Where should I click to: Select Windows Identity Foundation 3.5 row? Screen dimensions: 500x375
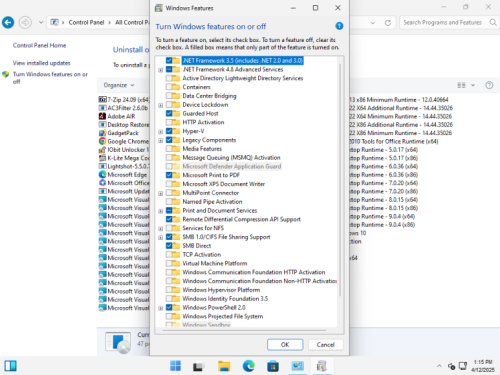[225, 299]
